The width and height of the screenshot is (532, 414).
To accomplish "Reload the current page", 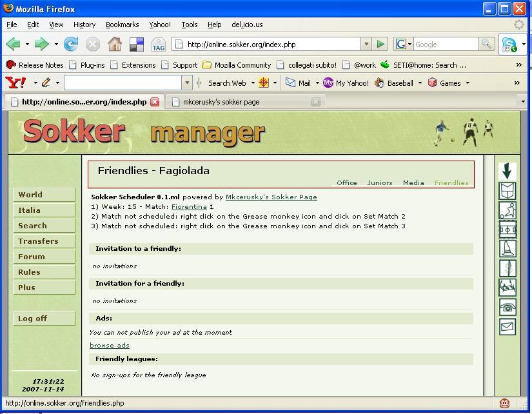I will (71, 44).
